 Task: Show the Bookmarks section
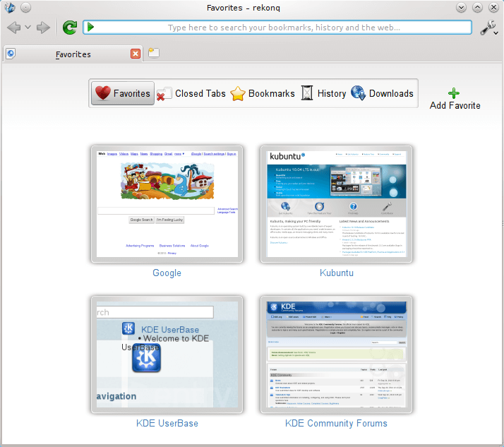(263, 93)
